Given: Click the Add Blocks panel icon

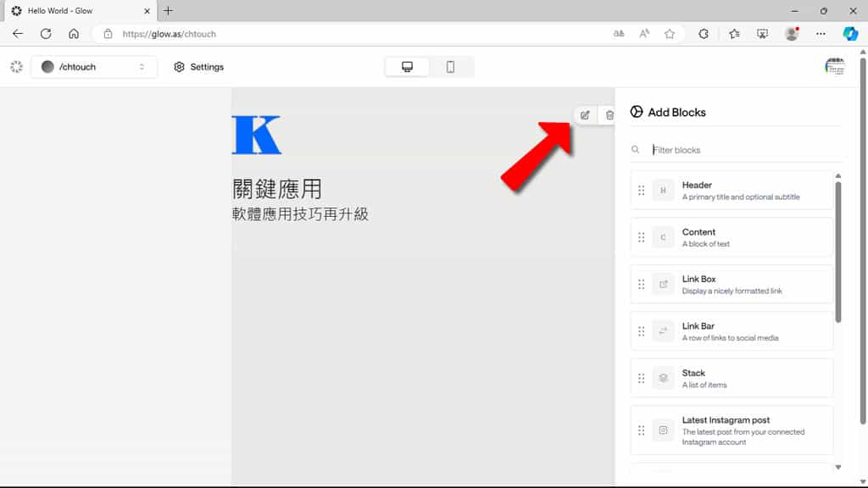Looking at the screenshot, I should point(636,112).
